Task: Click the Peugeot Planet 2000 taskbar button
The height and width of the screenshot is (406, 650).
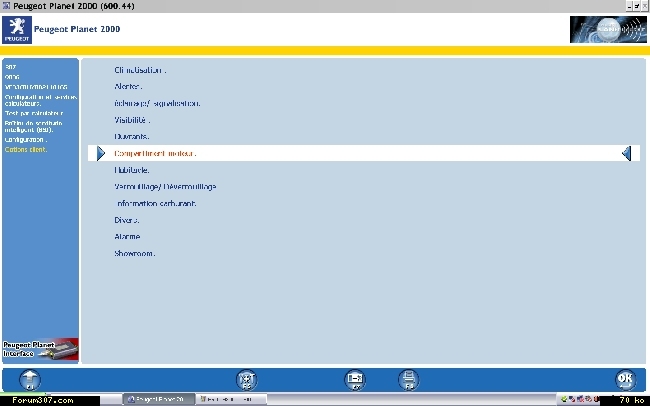Action: [158, 399]
